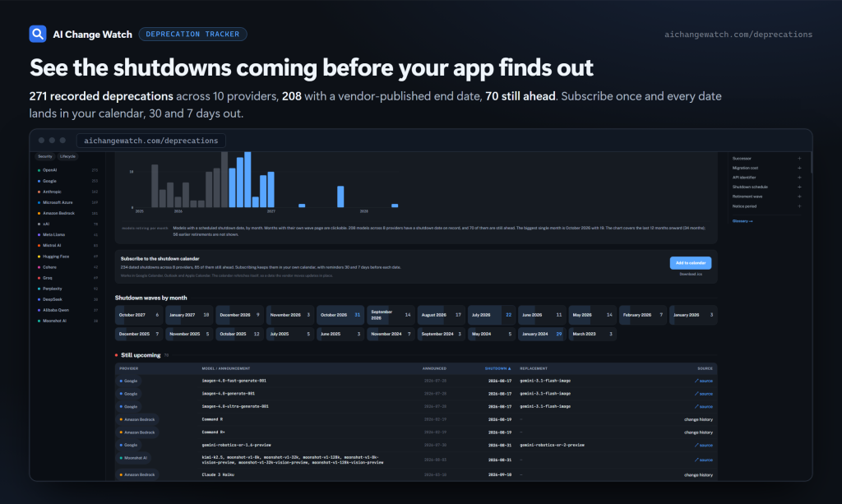842x504 pixels.
Task: Open Alibaba Qwen in the provider sidebar
Action: point(67,310)
